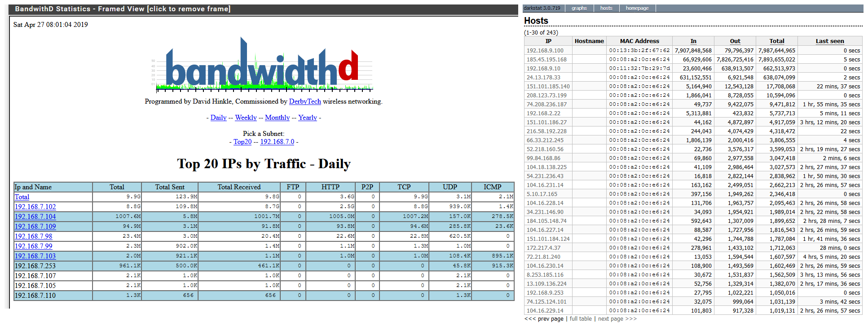868x331 pixels.
Task: Click the MAC Address column header
Action: coord(639,41)
